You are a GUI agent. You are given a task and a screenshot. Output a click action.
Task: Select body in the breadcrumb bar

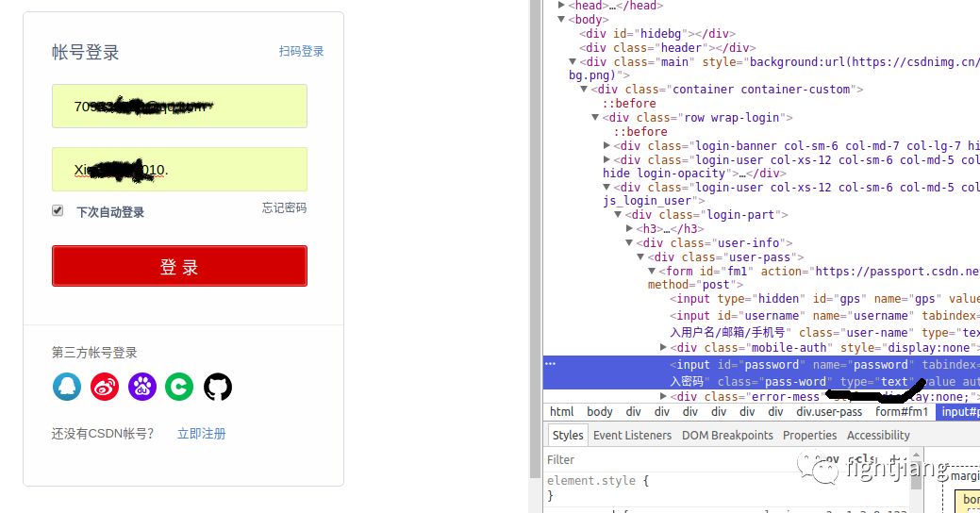[599, 412]
